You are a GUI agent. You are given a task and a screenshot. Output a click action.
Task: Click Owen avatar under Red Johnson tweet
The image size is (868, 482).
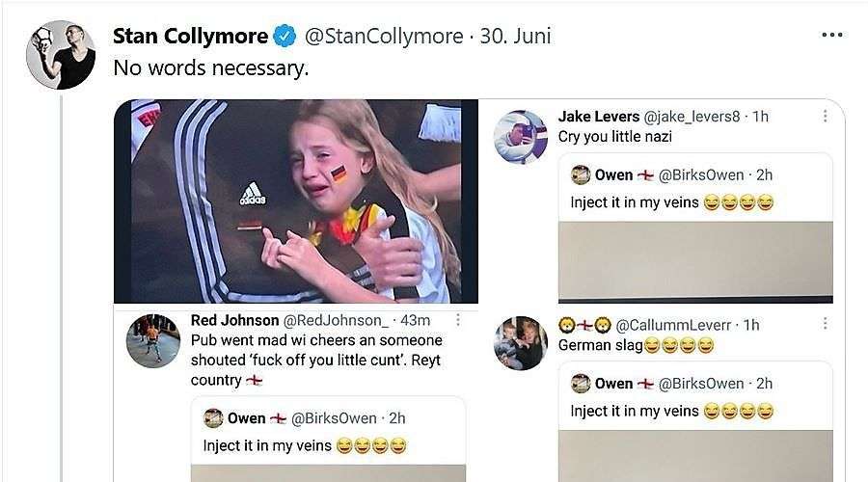pos(213,417)
